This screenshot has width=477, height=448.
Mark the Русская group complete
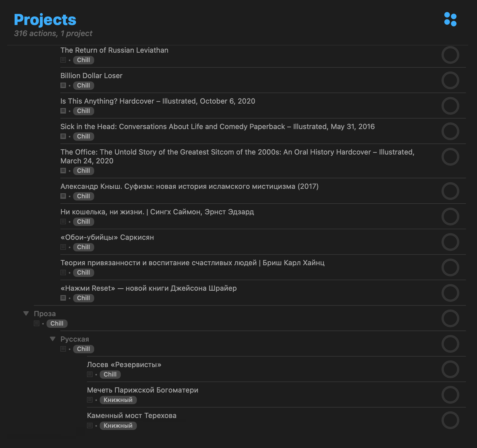(x=450, y=344)
